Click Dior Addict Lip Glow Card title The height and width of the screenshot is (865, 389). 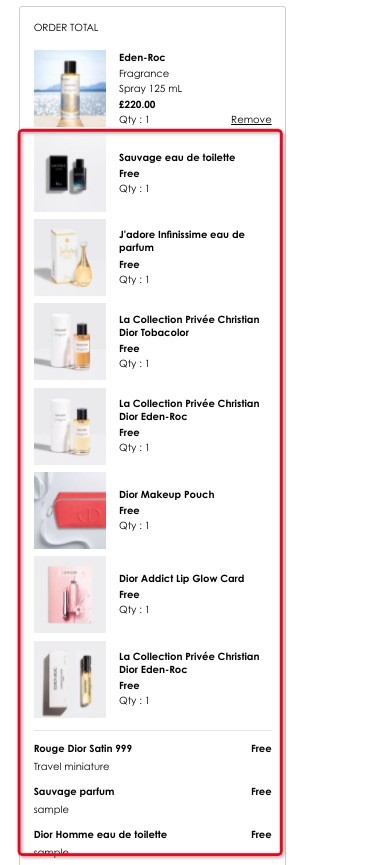pos(182,578)
